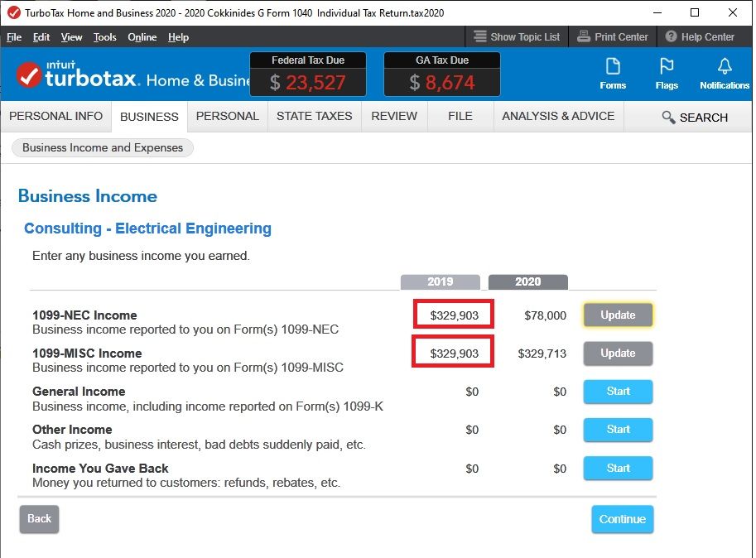This screenshot has height=558, width=756.
Task: Start the Income You Gave Back section
Action: coord(618,468)
